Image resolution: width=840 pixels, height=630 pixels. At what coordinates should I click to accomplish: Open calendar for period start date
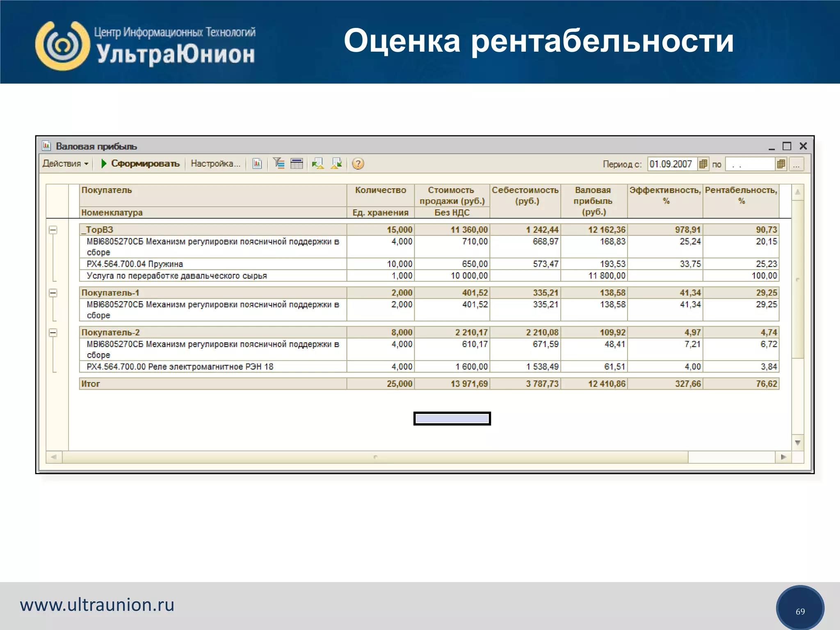click(703, 164)
